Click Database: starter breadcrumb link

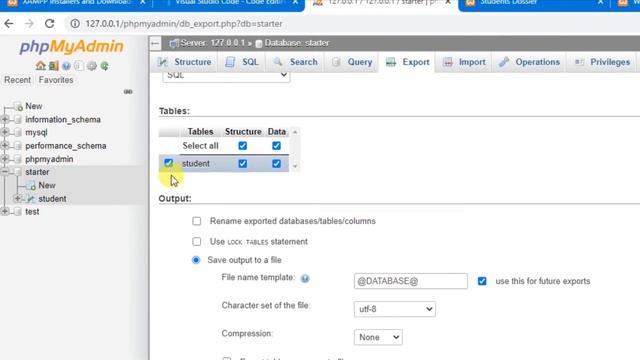click(297, 43)
